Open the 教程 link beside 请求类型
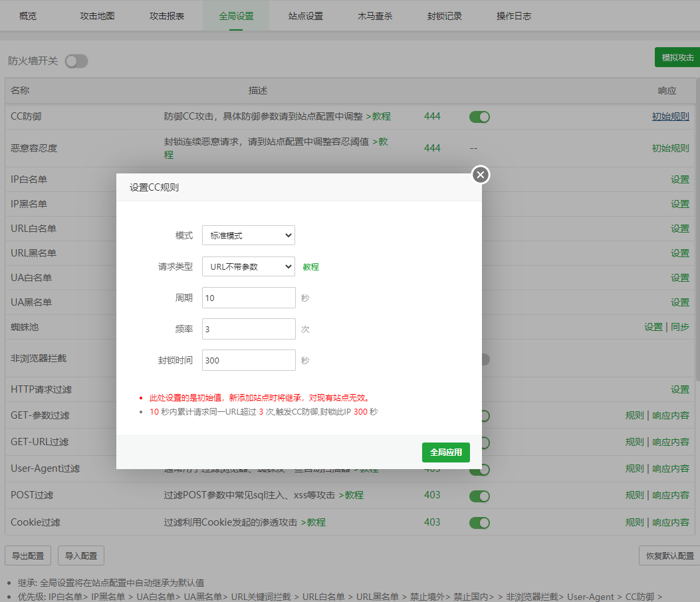 [310, 267]
